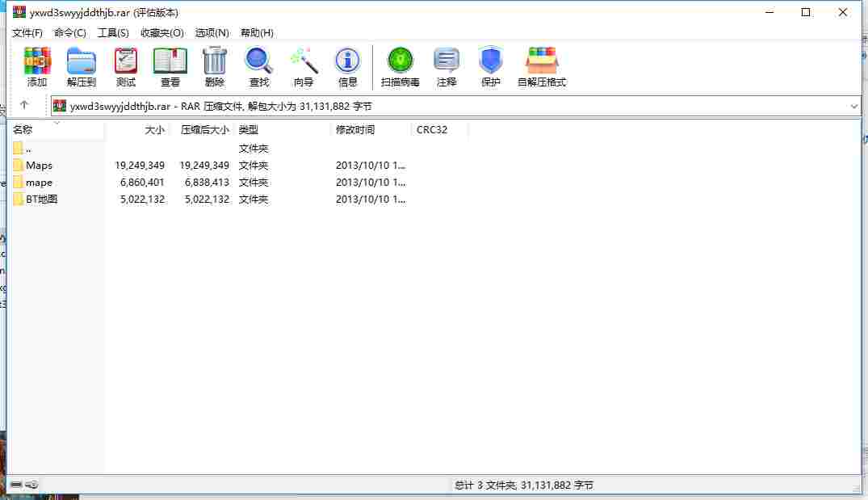The image size is (868, 500).
Task: Open the Favorites (收藏夹) menu
Action: [162, 32]
